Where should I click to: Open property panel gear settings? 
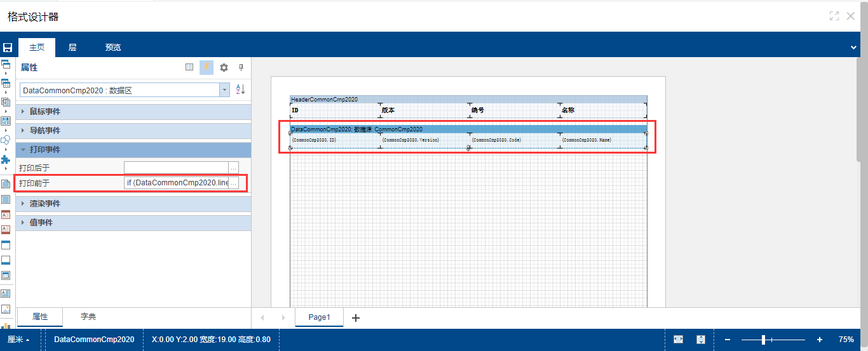pos(224,67)
